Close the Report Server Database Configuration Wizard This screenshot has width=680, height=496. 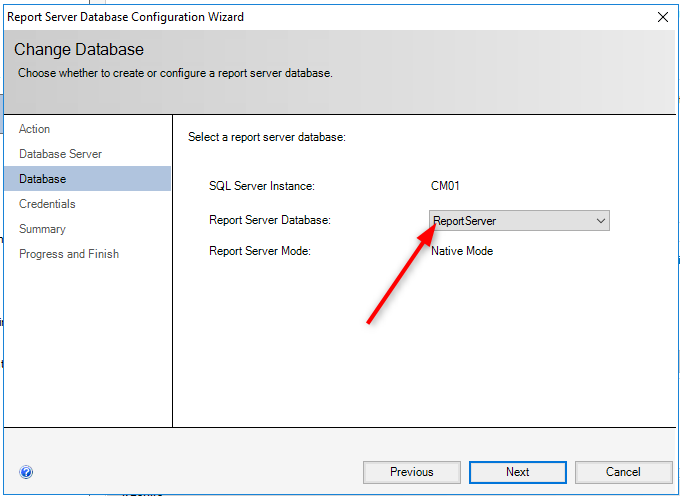point(663,17)
